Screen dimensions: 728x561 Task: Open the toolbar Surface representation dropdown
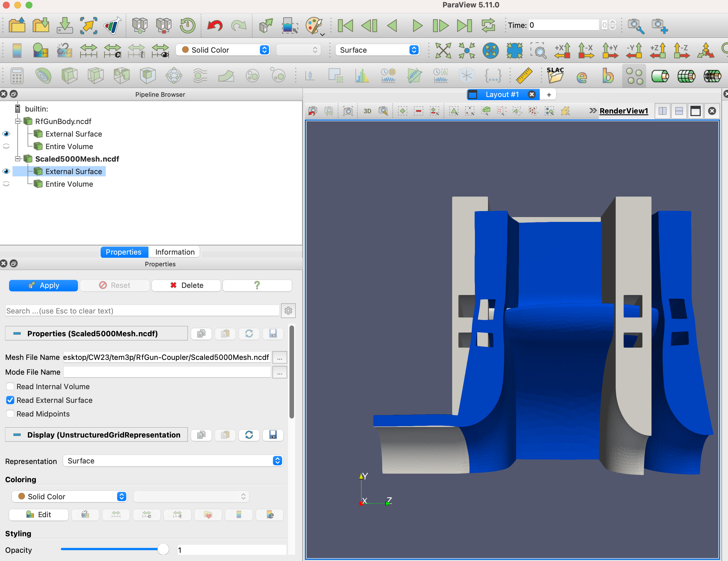[377, 50]
